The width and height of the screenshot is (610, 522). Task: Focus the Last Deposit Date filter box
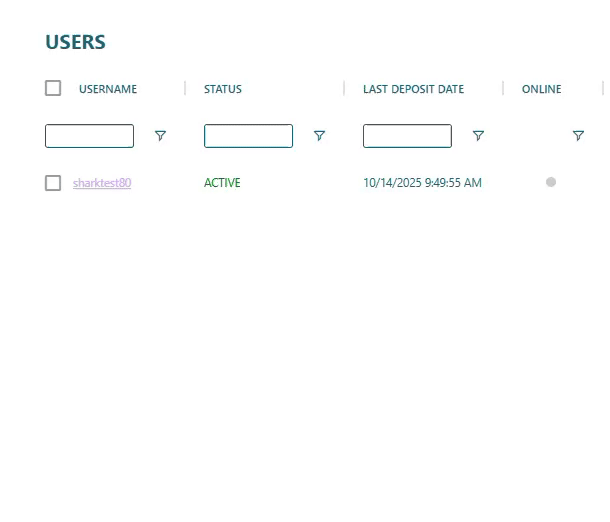(x=407, y=136)
